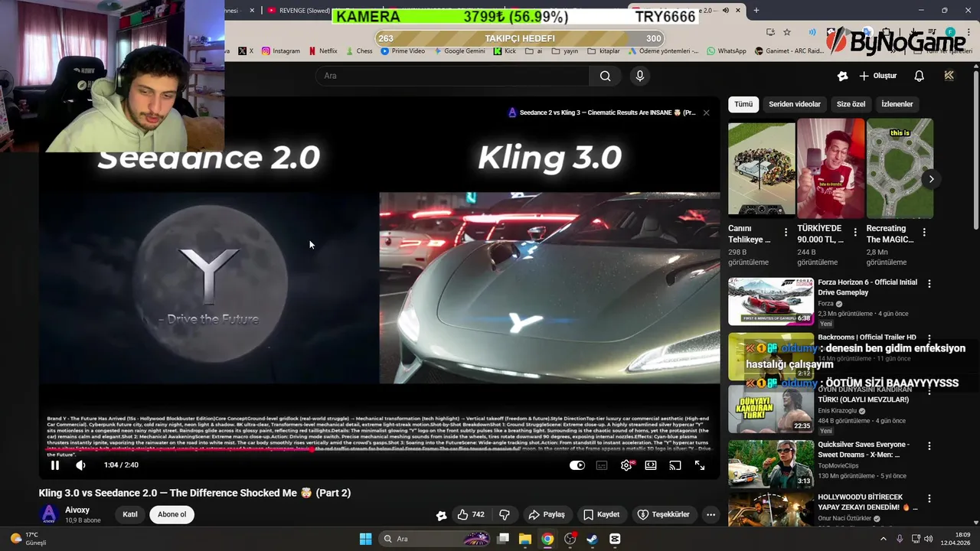Open Windows Start menu
980x551 pixels.
pos(365,539)
